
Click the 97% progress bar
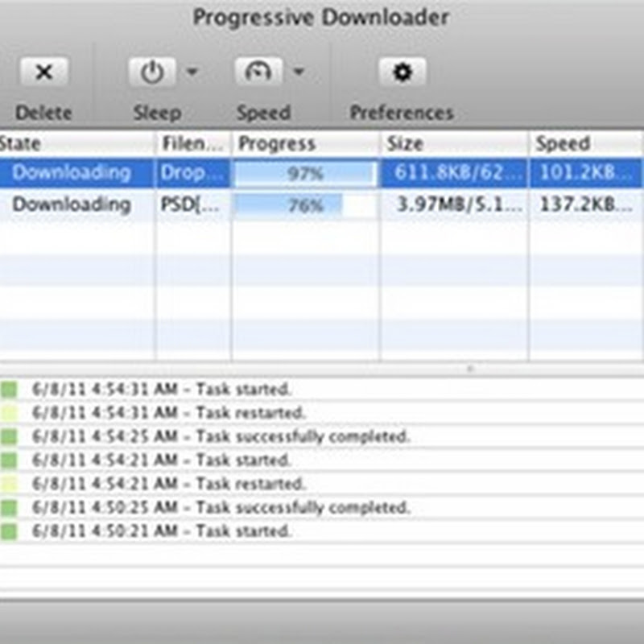click(305, 173)
